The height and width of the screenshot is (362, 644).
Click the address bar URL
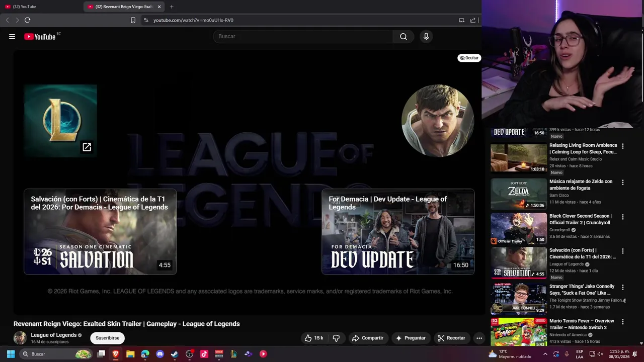point(193,20)
